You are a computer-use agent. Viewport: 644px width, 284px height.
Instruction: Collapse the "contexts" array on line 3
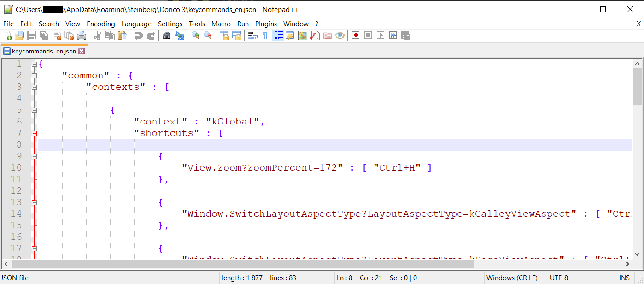pos(34,87)
